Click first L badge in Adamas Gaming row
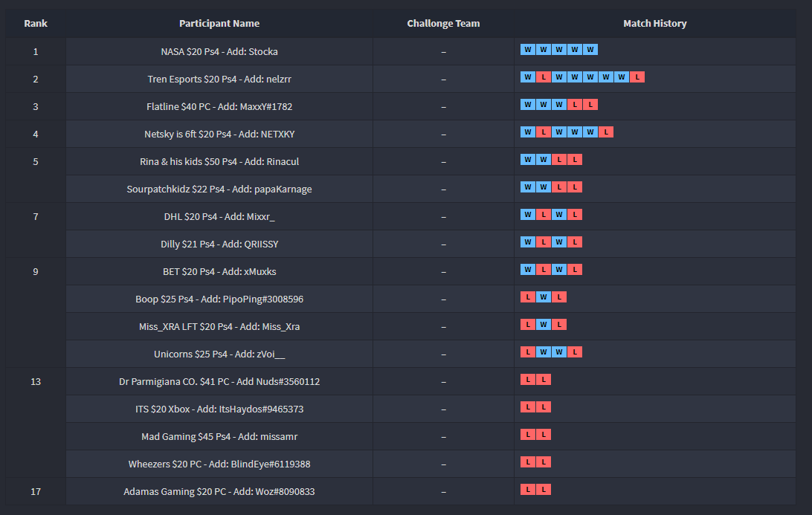This screenshot has width=812, height=515. tap(528, 489)
